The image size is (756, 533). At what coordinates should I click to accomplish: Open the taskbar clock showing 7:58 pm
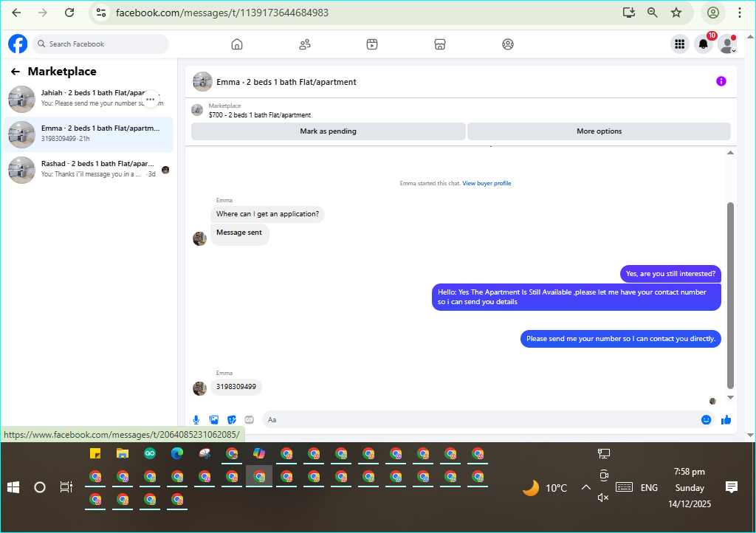pyautogui.click(x=690, y=488)
